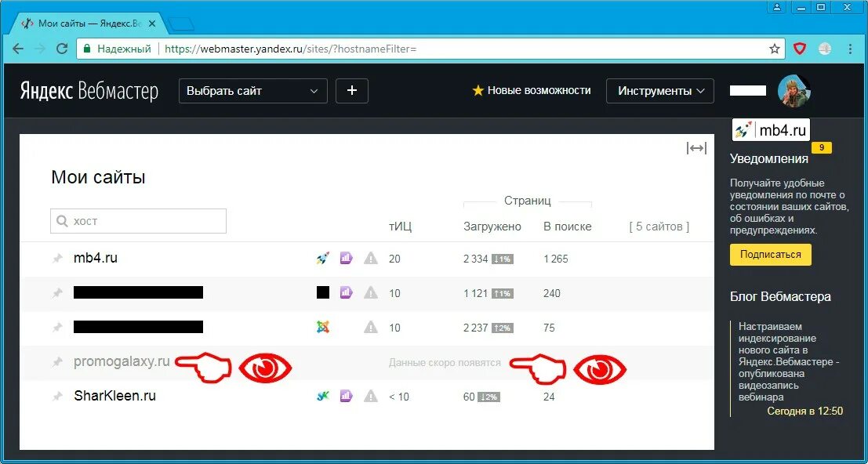868x464 pixels.
Task: Open 'Инструменты' dropdown menu
Action: (660, 91)
